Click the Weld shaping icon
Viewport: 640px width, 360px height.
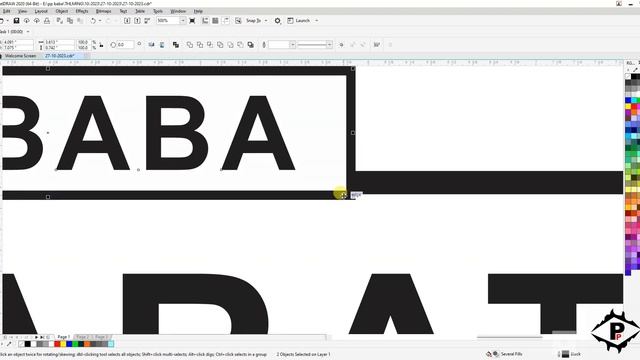(x=190, y=44)
